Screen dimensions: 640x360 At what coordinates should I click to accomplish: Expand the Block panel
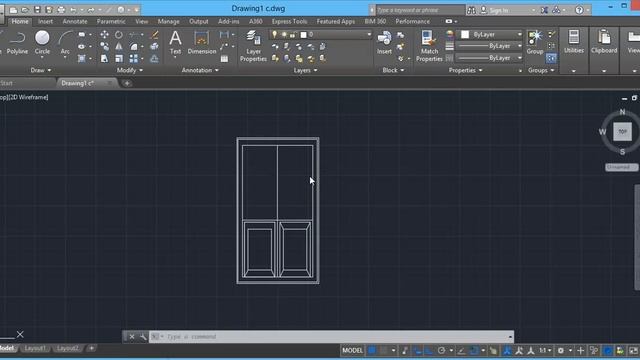(393, 70)
